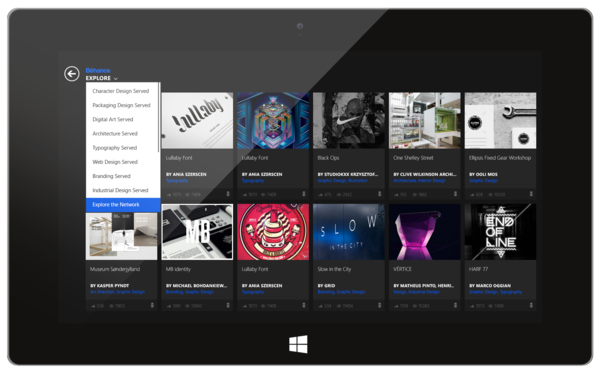
Task: Click views eye icon on Slow in the City
Action: tap(339, 306)
